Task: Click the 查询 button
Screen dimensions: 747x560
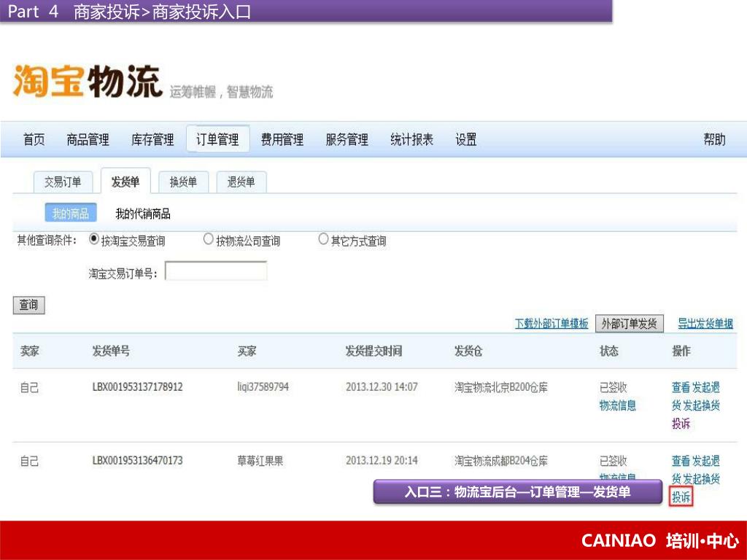Action: point(28,306)
